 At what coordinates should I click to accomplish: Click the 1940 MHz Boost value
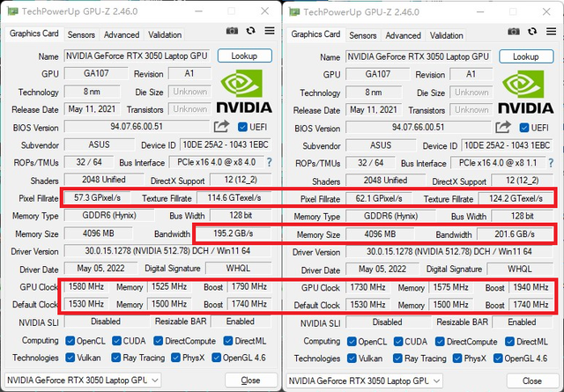531,287
